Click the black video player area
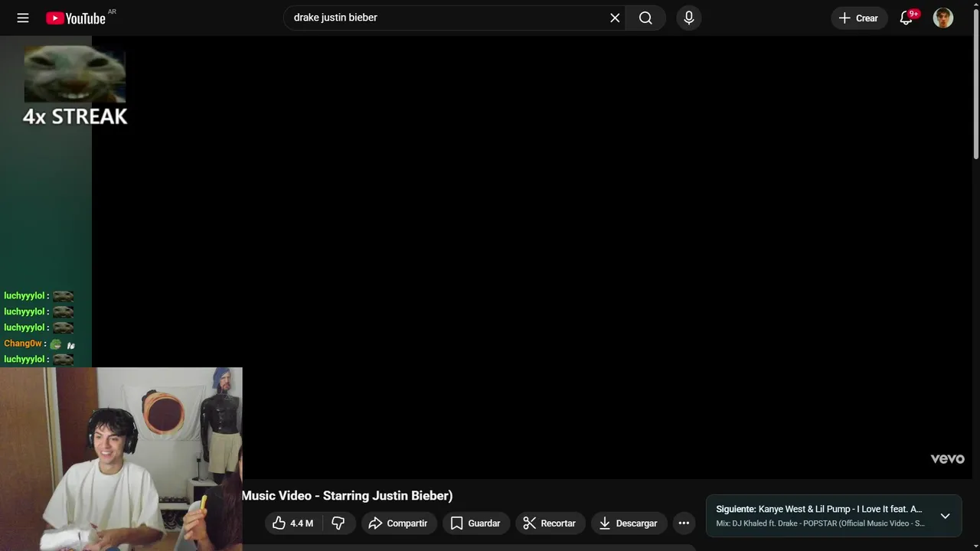The width and height of the screenshot is (980, 551). pyautogui.click(x=532, y=257)
